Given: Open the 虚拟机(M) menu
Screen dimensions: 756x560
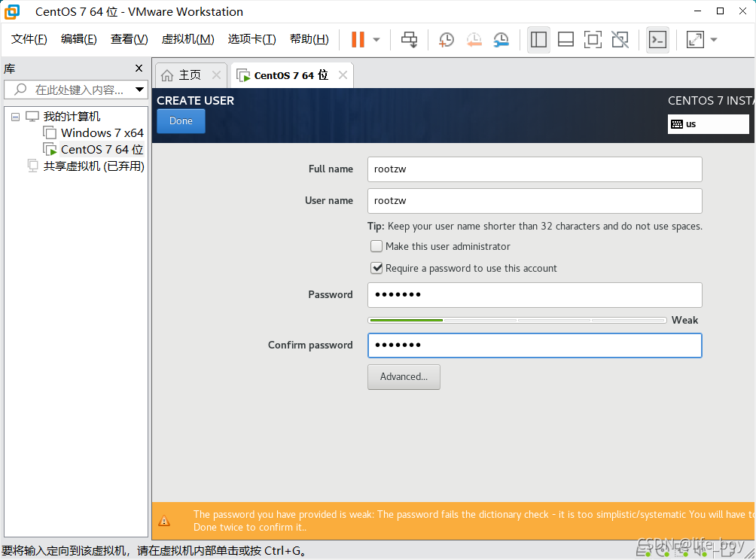Looking at the screenshot, I should pos(187,39).
